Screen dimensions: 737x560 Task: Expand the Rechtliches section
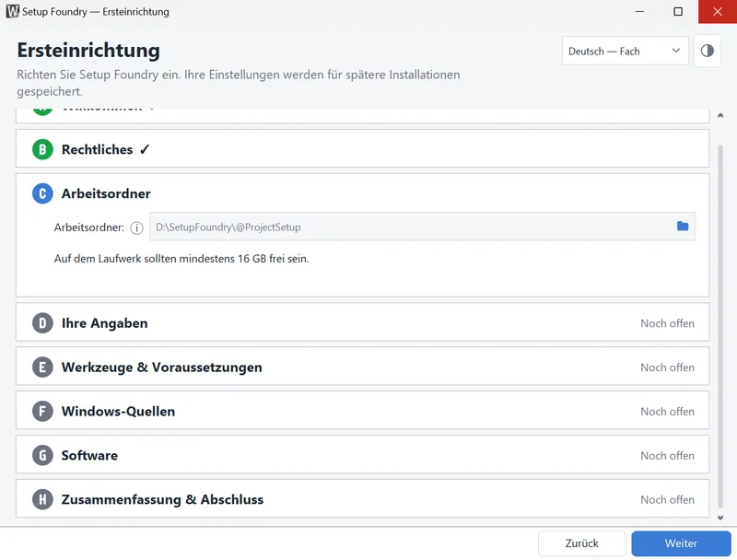click(x=362, y=148)
